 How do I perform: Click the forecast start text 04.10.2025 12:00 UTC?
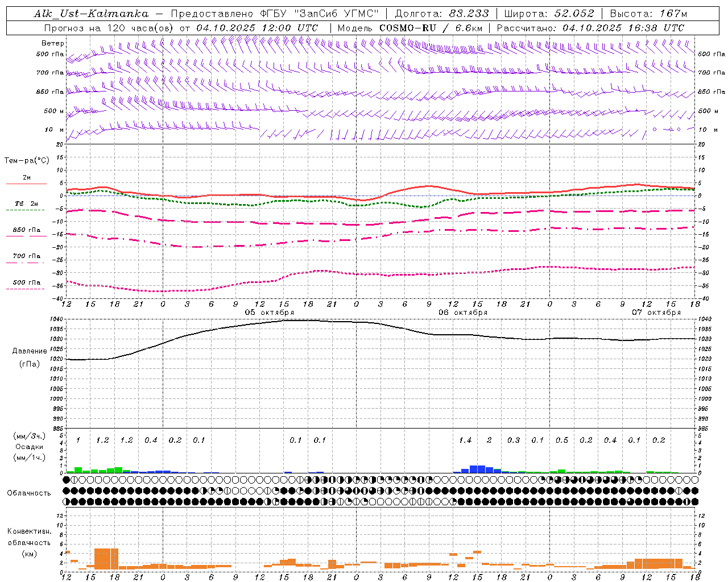click(x=257, y=28)
